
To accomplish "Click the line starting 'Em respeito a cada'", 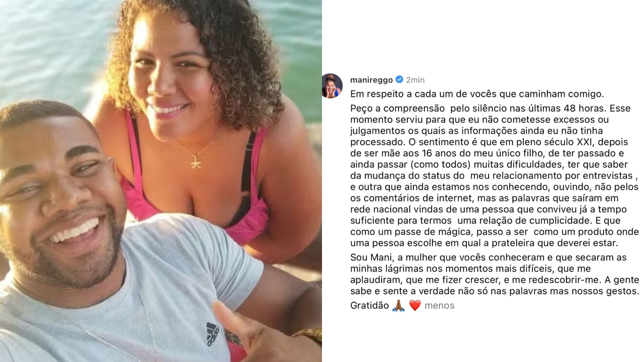I will 477,94.
